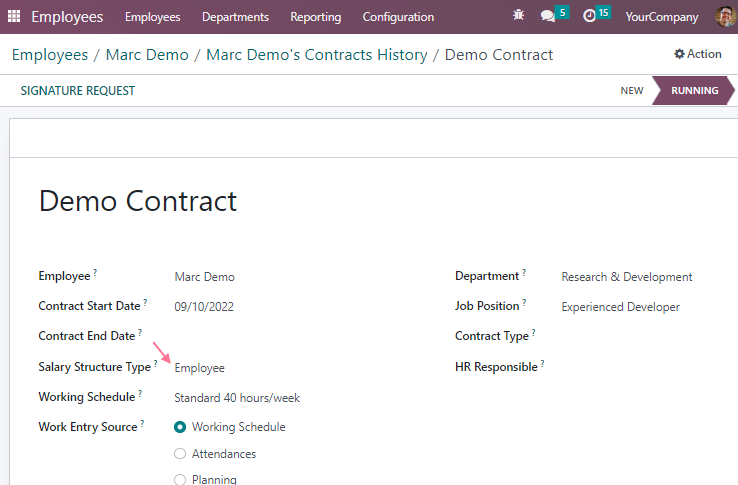Select the Planning radio option
Viewport: 738px width, 485px height.
[x=180, y=479]
